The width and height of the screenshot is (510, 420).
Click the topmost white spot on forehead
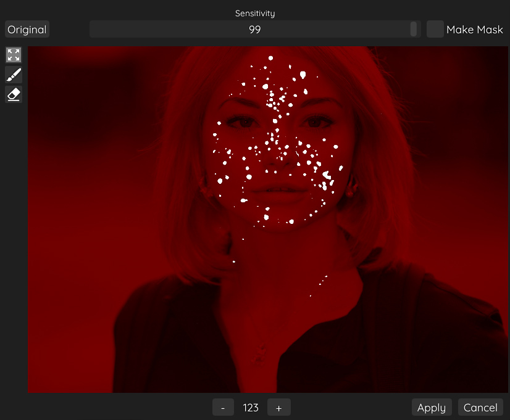point(270,59)
